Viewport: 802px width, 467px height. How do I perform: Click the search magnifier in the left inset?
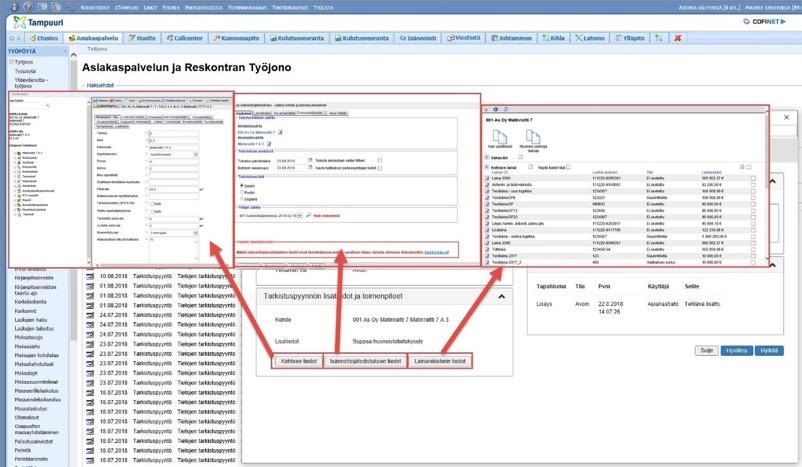point(48,106)
